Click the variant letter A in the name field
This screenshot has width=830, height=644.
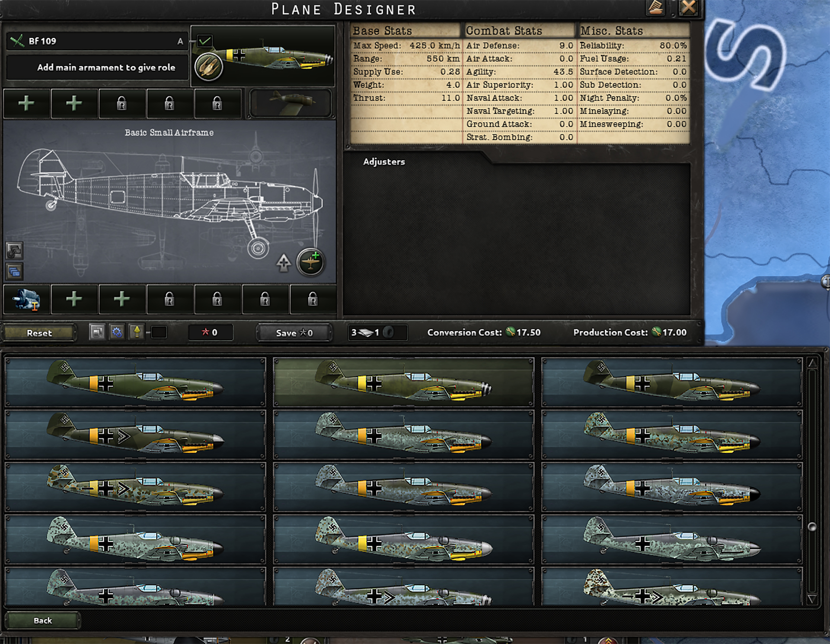[x=180, y=41]
